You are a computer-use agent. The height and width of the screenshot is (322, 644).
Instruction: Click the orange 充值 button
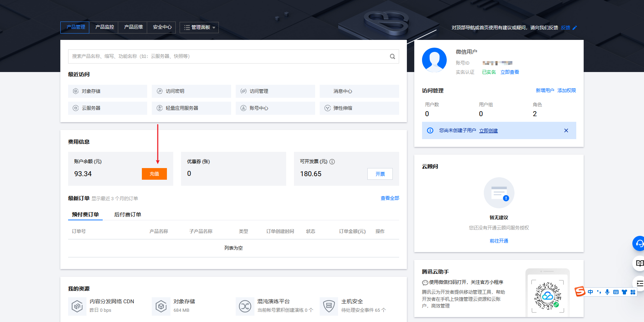(x=154, y=174)
